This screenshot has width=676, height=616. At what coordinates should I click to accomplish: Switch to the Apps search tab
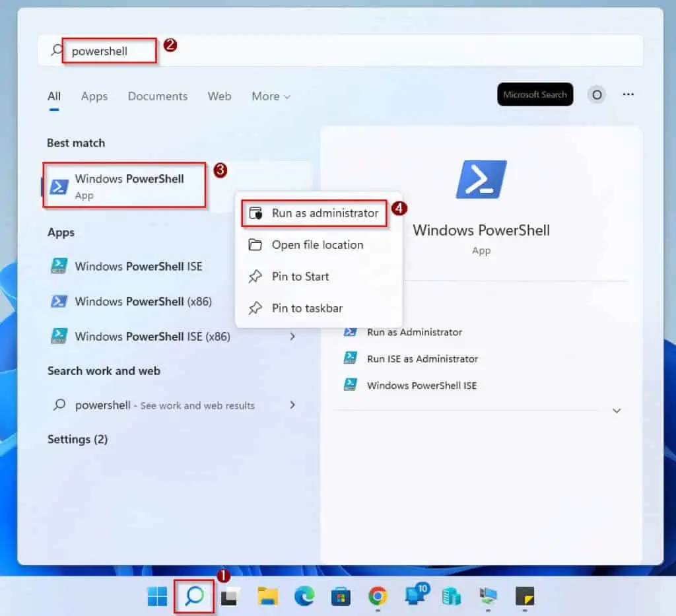pyautogui.click(x=94, y=96)
